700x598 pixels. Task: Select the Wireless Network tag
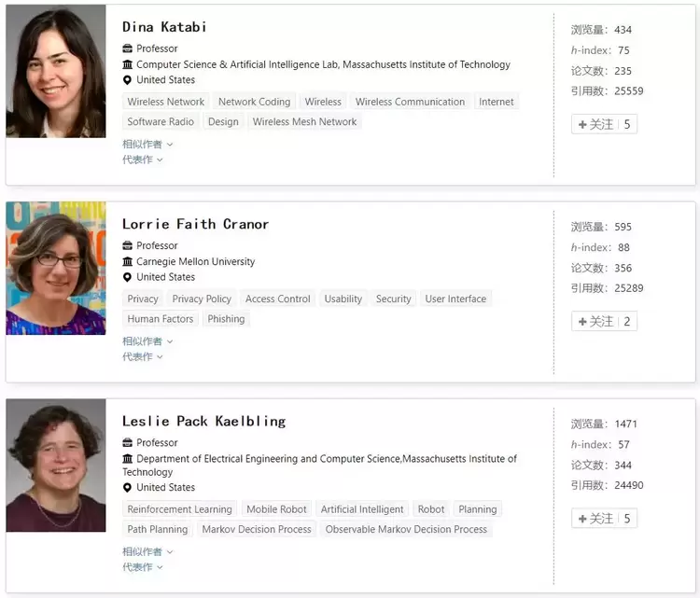click(x=165, y=102)
